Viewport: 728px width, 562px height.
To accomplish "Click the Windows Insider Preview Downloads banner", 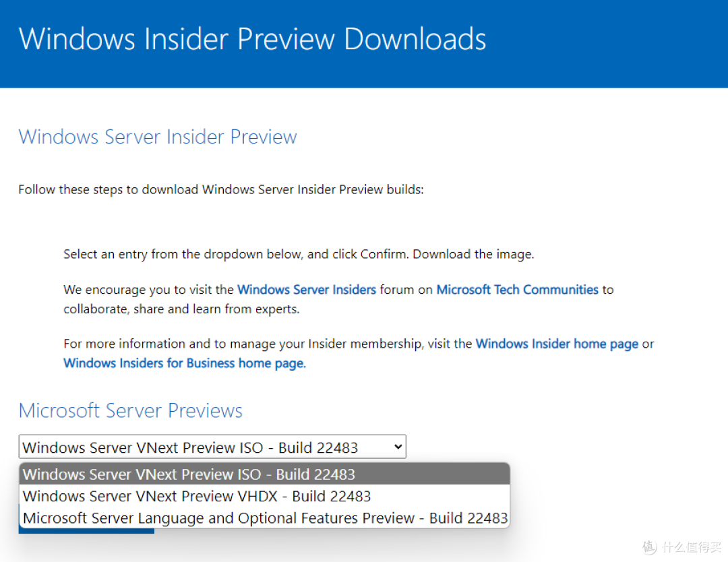I will click(252, 39).
